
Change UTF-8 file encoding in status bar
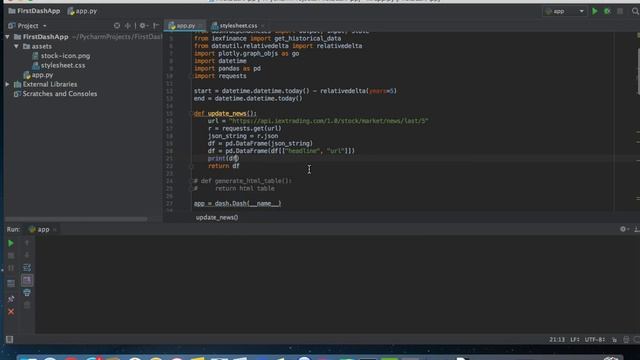[595, 340]
